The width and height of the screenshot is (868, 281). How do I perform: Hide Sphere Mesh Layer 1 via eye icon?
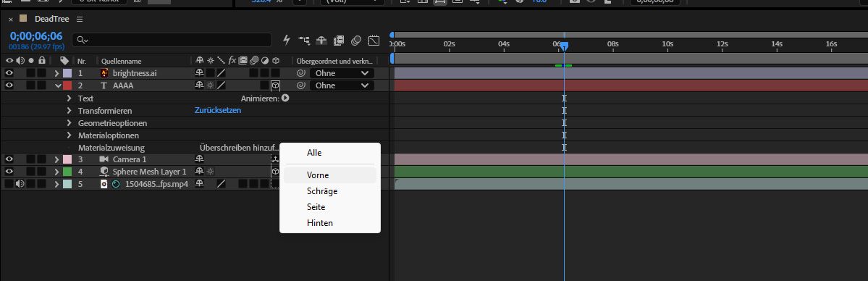[x=9, y=171]
